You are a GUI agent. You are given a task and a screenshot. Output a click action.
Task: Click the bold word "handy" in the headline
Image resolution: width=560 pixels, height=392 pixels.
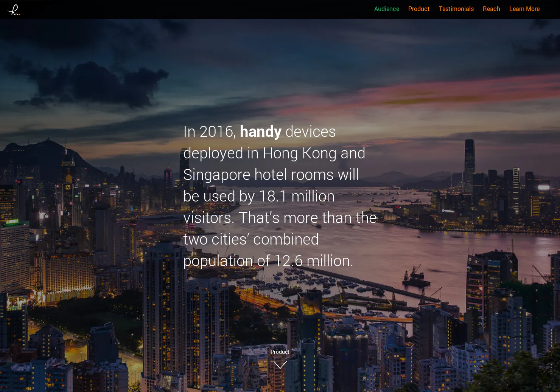pos(261,132)
